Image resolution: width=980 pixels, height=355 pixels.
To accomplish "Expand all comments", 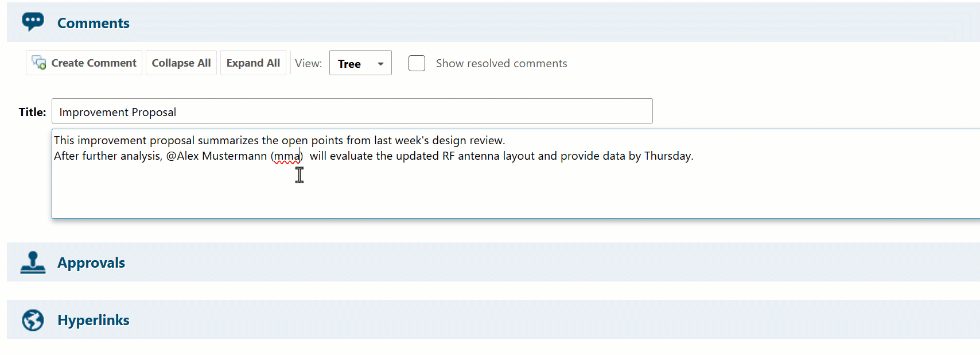I will coord(253,63).
